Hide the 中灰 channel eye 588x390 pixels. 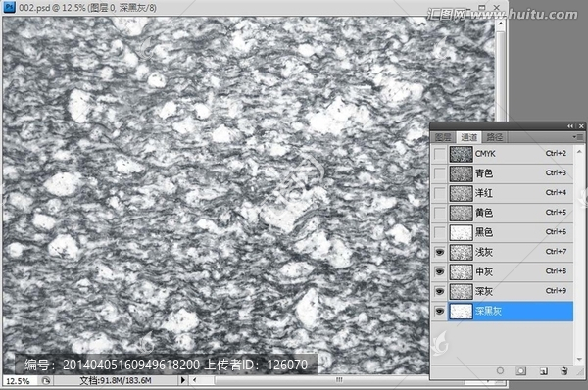click(439, 271)
